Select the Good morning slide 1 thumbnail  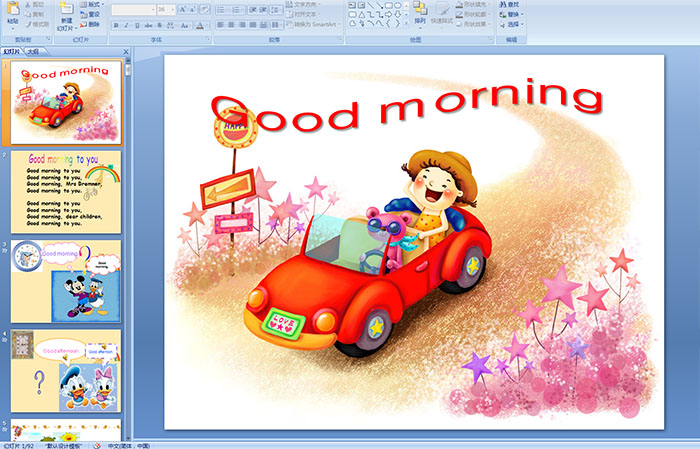pyautogui.click(x=66, y=103)
